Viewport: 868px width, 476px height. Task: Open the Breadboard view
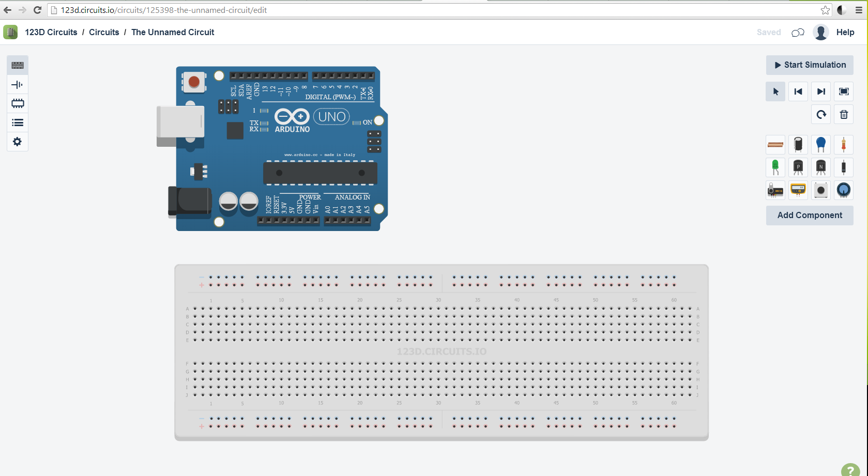(x=17, y=65)
